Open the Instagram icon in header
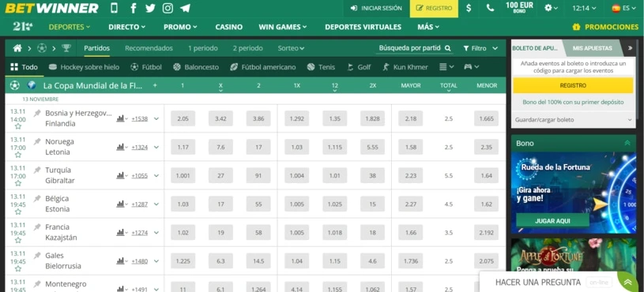 168,8
